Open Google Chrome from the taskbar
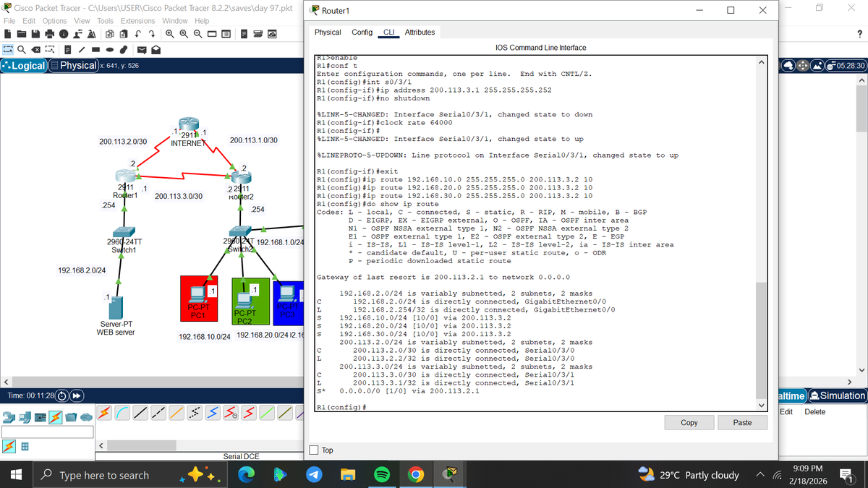Screen dimensions: 868x488 click(416, 475)
